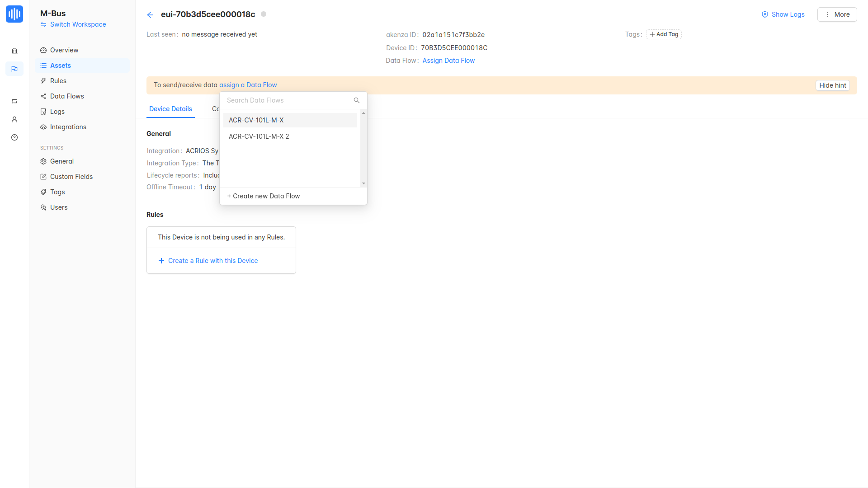The image size is (868, 488).
Task: Click the user account icon in left rail
Action: point(14,120)
